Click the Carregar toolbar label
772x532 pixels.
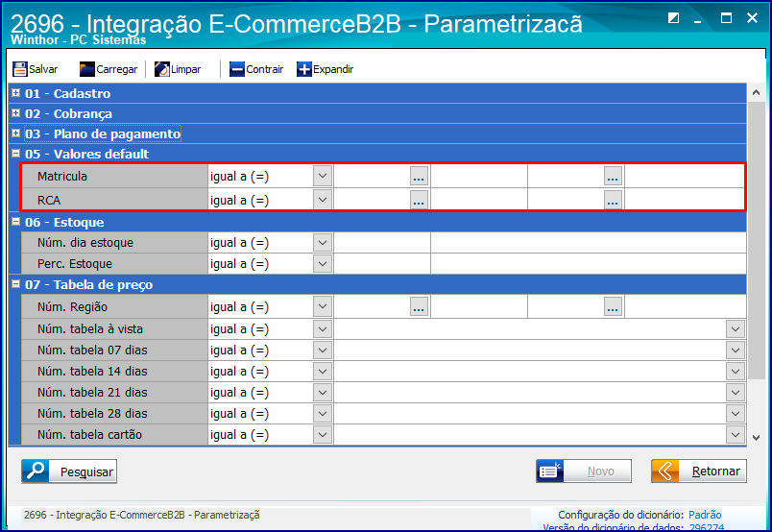tap(117, 69)
